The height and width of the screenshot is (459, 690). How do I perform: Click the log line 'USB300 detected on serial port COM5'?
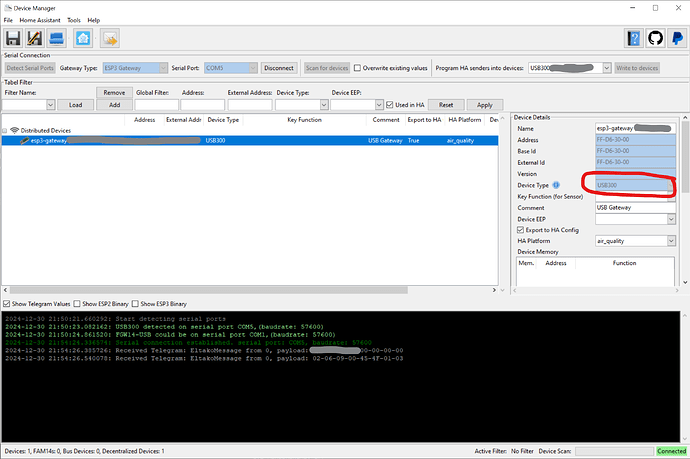pyautogui.click(x=164, y=327)
